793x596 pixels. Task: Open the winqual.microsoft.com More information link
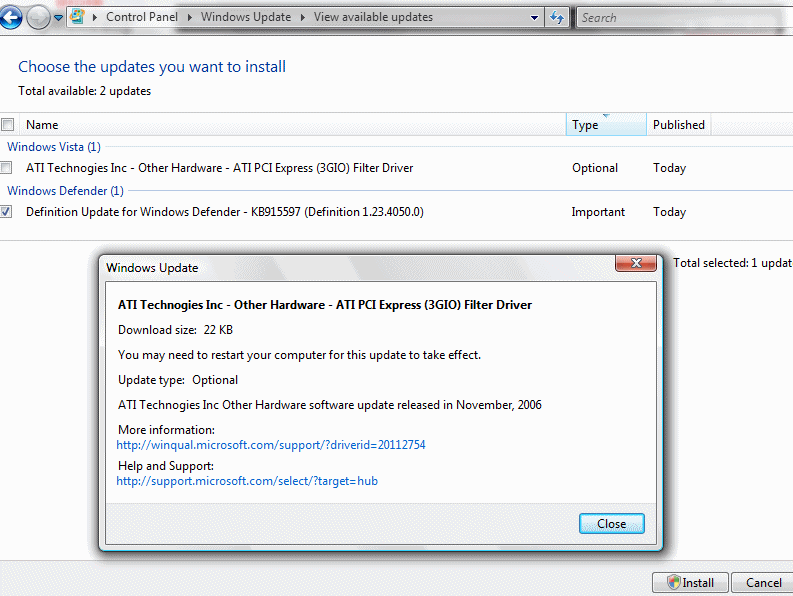pos(271,445)
